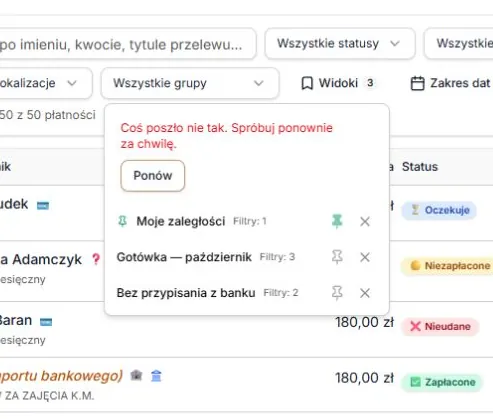Click the card icon next to udek
The height and width of the screenshot is (419, 493).
click(x=43, y=205)
